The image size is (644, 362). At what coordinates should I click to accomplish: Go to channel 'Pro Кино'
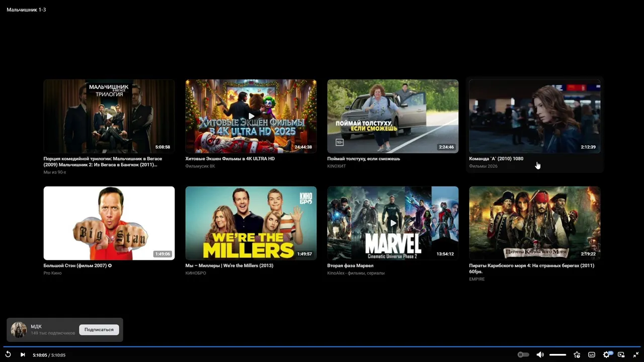[x=53, y=273]
